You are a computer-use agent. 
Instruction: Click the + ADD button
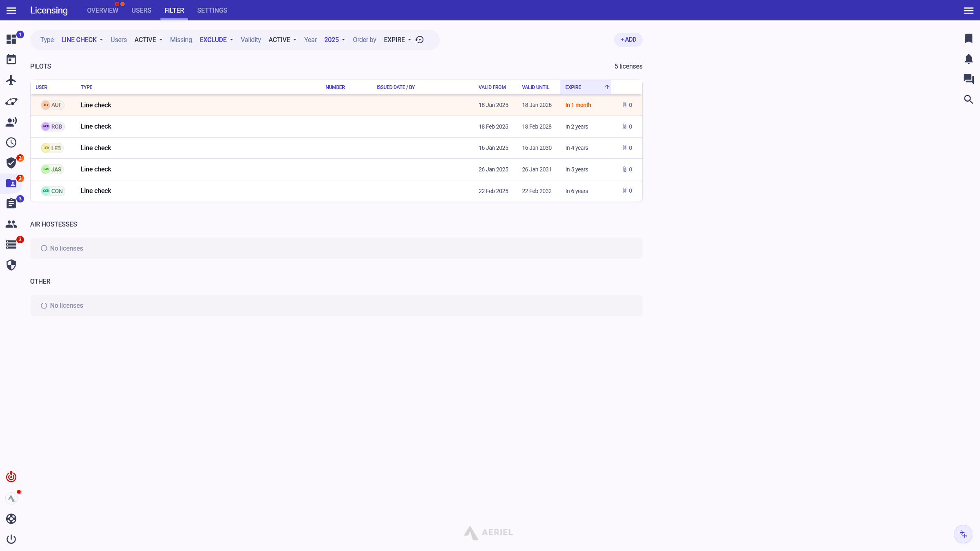628,40
